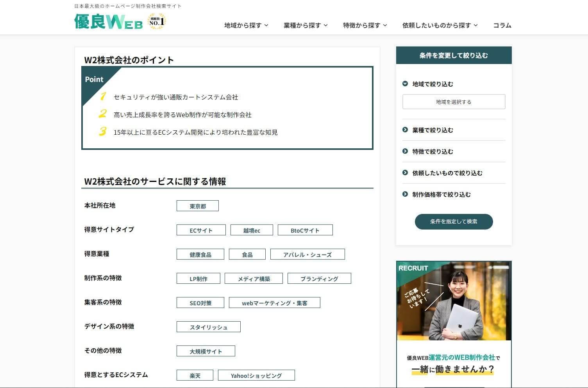
Task: Click chevron icon beside 依頼したいもので絞り込む
Action: tap(405, 173)
